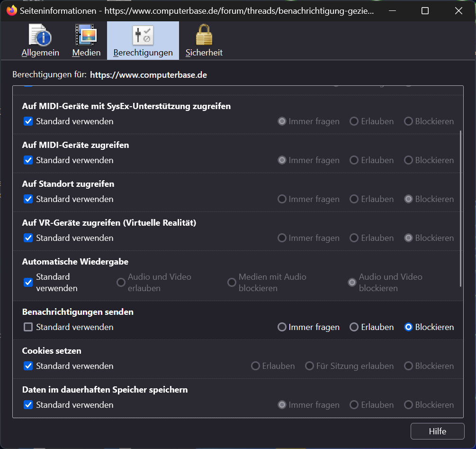This screenshot has width=476, height=449.
Task: Click the Cookies setzen heading
Action: [52, 351]
